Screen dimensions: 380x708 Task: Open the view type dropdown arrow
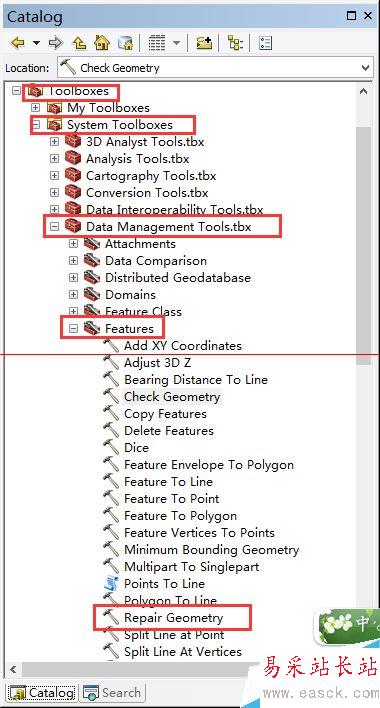pyautogui.click(x=176, y=43)
